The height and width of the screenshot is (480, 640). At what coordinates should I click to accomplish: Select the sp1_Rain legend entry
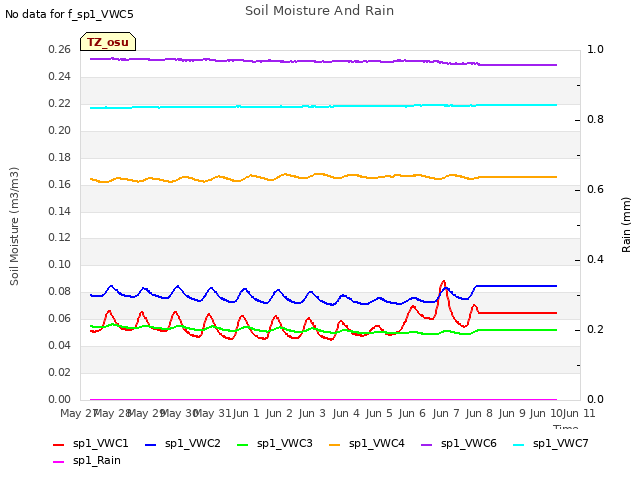(87, 461)
